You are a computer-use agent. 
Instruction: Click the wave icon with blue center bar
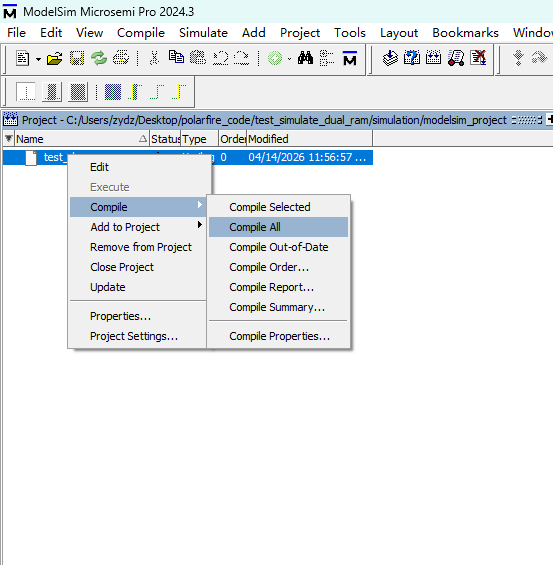[52, 92]
